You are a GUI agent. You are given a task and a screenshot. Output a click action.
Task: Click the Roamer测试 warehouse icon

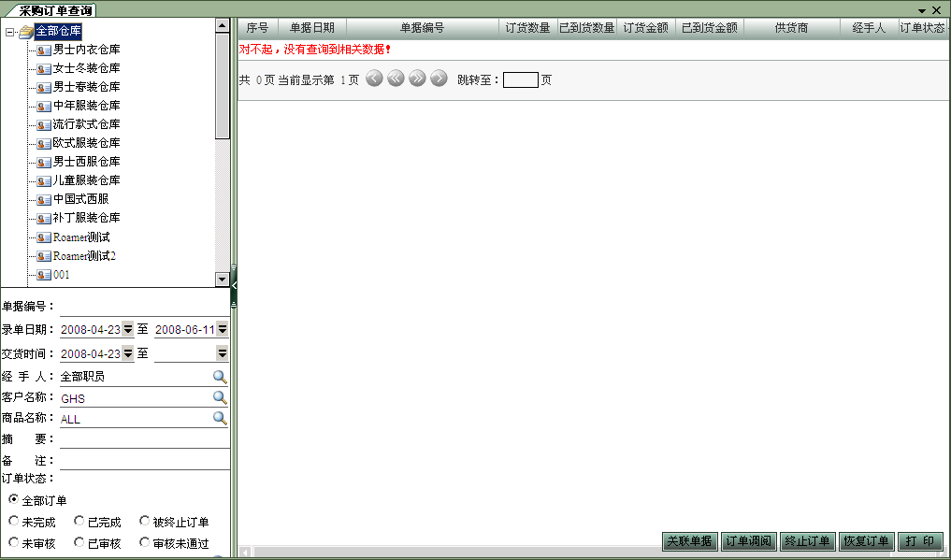(x=44, y=237)
